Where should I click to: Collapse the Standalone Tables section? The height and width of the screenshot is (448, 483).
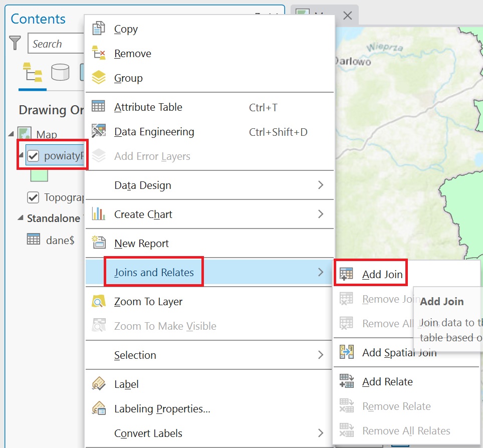(20, 218)
